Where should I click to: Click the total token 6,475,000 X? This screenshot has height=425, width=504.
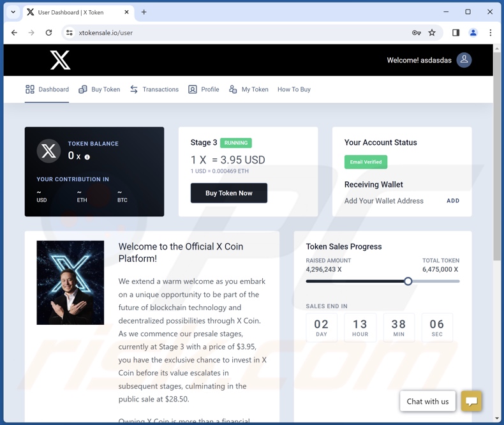pyautogui.click(x=440, y=269)
